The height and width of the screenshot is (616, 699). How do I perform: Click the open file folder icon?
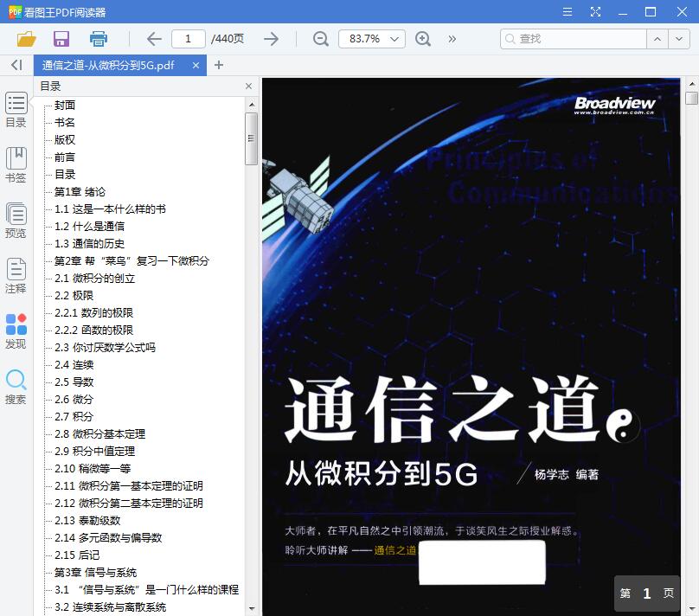coord(26,38)
